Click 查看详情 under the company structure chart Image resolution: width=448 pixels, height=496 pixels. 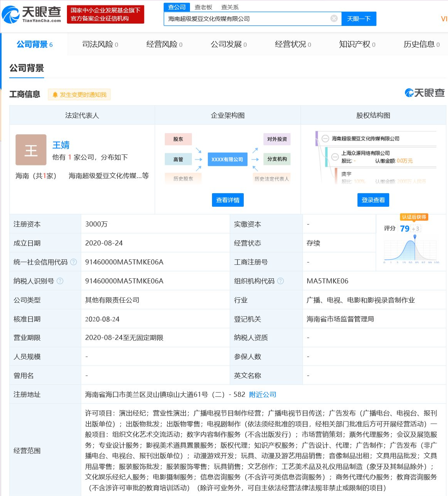(227, 200)
